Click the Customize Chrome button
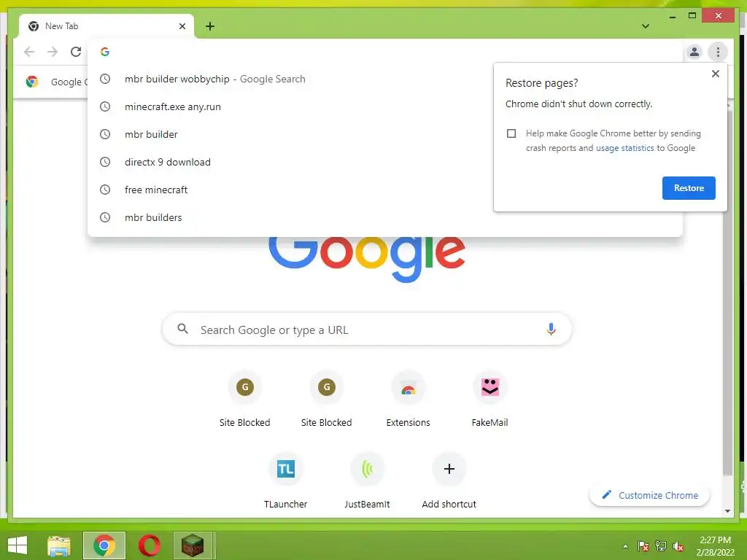The image size is (747, 560). (650, 495)
